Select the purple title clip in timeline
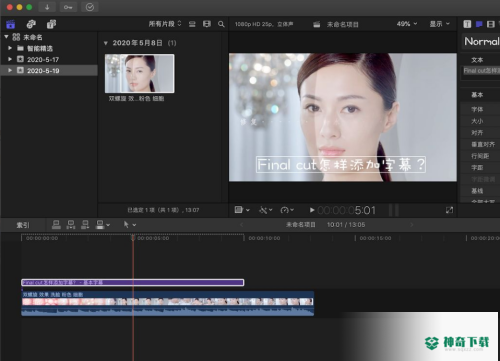500x361 pixels. coord(133,283)
